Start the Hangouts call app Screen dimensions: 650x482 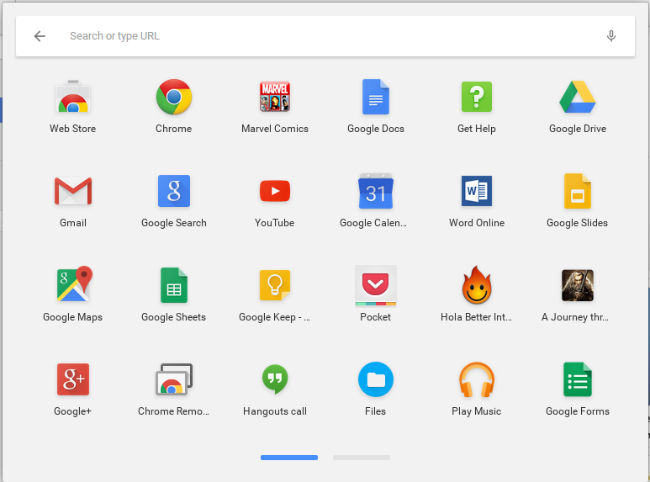pos(274,379)
